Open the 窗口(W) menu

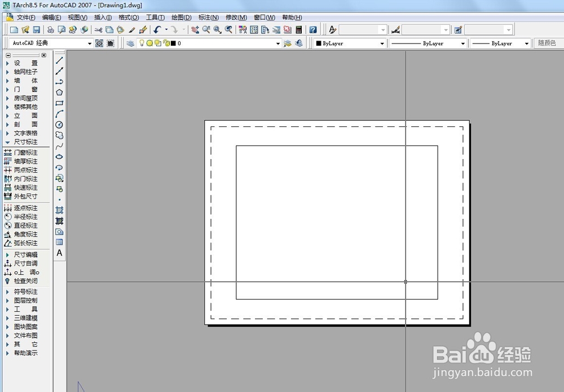pyautogui.click(x=265, y=17)
